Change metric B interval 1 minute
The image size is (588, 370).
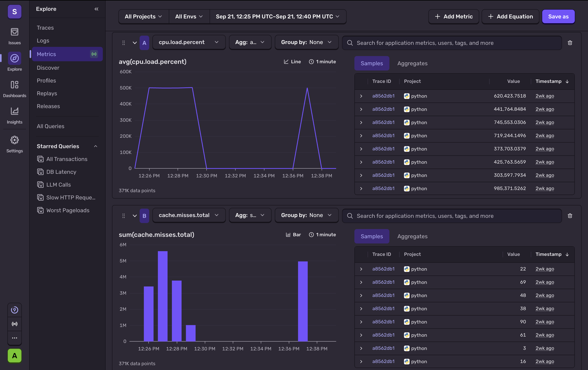[x=322, y=235]
